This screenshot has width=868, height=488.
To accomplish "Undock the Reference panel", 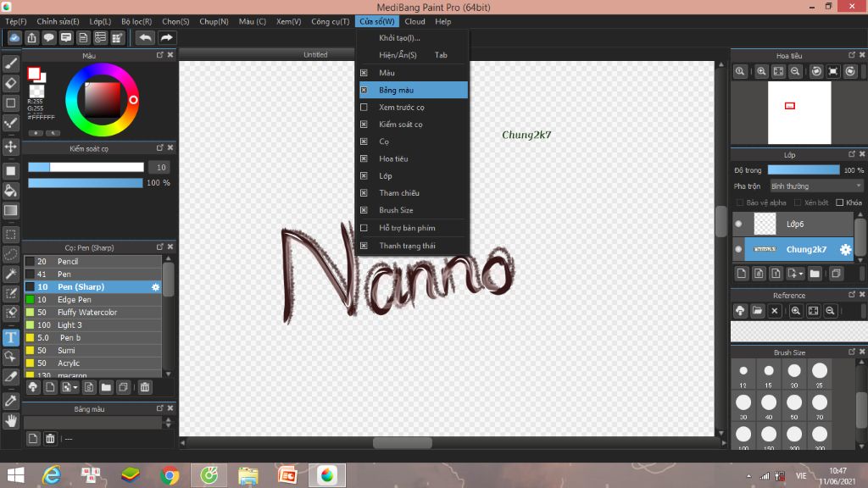I will (x=851, y=294).
